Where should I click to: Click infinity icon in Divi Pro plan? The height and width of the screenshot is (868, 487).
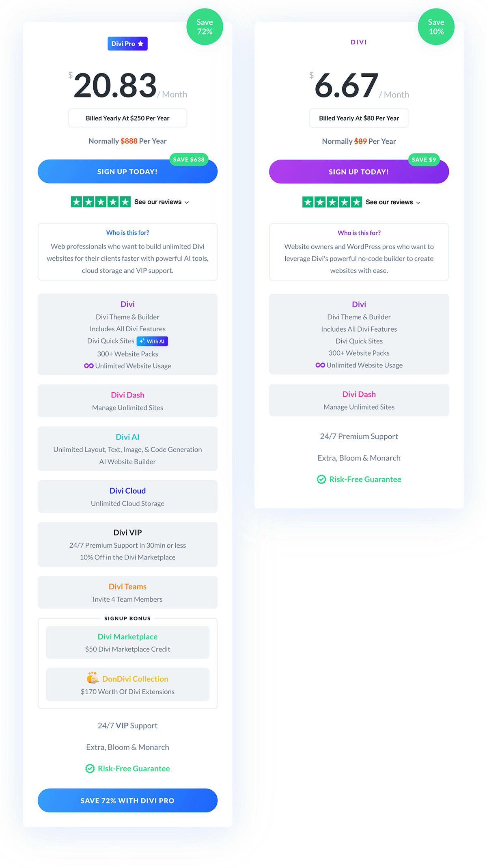click(88, 366)
